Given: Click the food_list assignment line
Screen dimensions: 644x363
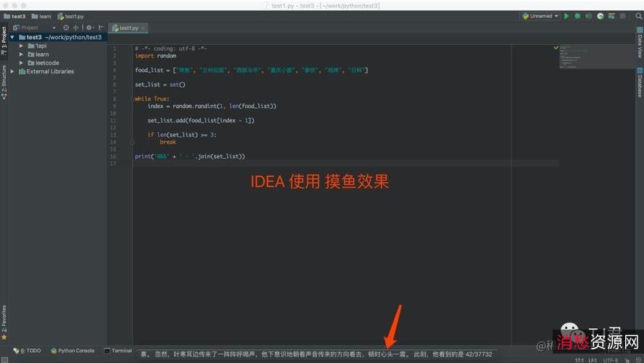Looking at the screenshot, I should point(252,70).
